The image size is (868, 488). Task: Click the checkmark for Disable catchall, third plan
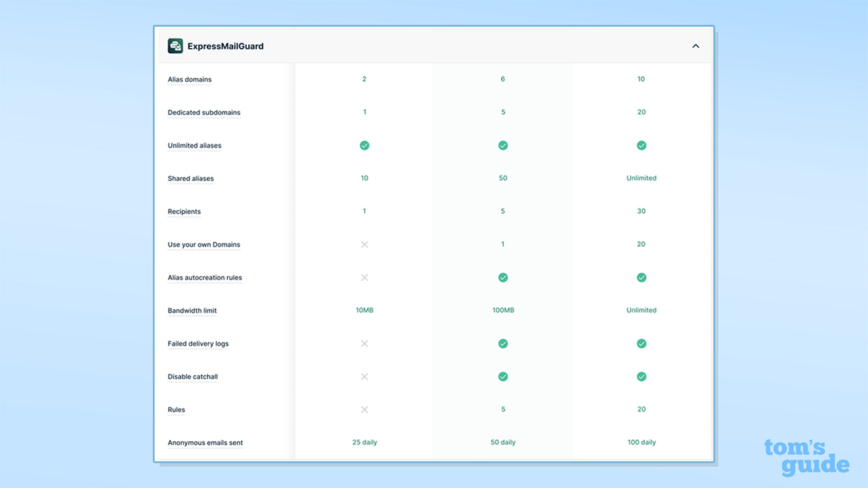pyautogui.click(x=641, y=376)
